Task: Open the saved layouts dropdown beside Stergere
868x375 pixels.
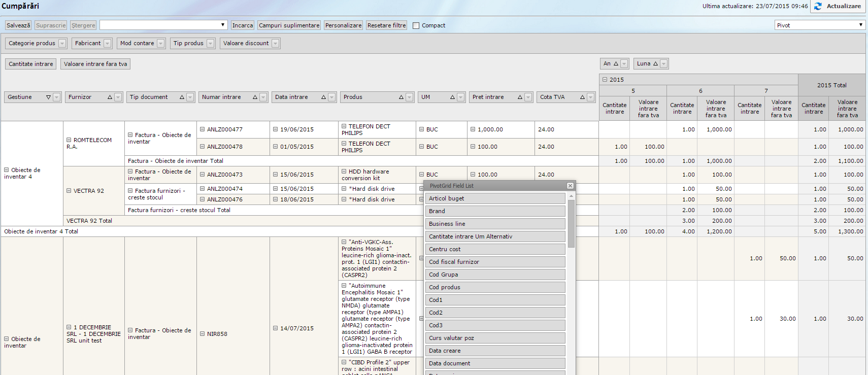Action: [x=163, y=25]
